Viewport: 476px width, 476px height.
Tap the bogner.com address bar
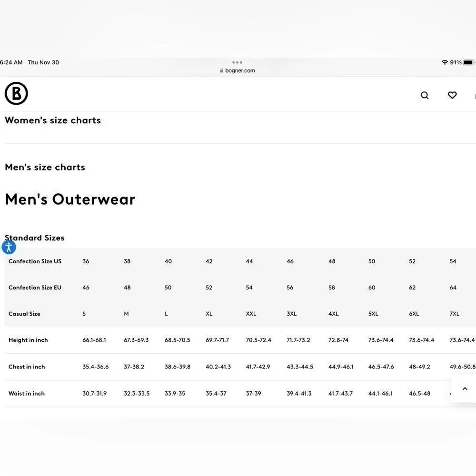tap(238, 70)
